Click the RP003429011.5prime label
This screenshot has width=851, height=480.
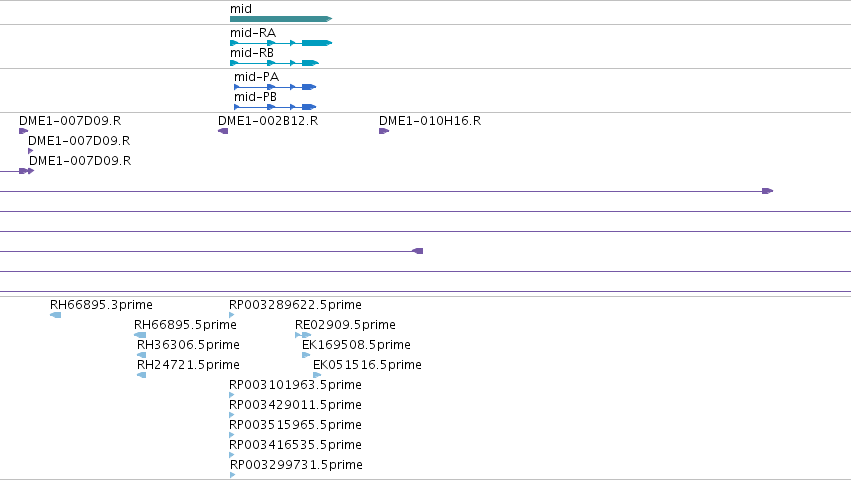coord(295,405)
